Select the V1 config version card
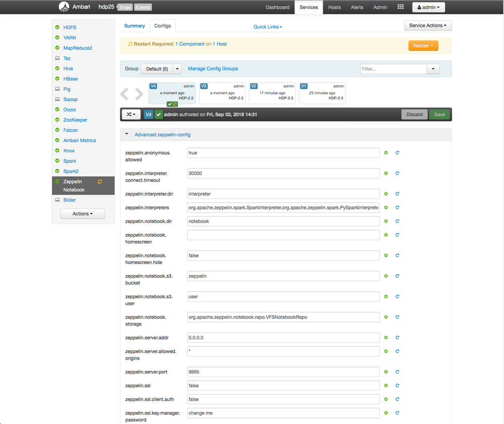This screenshot has width=504, height=424. point(322,93)
